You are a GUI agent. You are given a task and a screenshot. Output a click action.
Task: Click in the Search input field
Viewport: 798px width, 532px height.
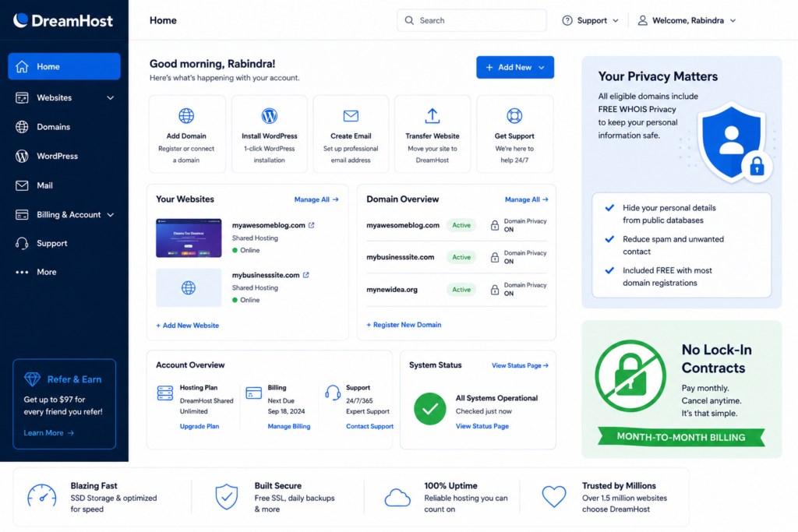[x=471, y=20]
